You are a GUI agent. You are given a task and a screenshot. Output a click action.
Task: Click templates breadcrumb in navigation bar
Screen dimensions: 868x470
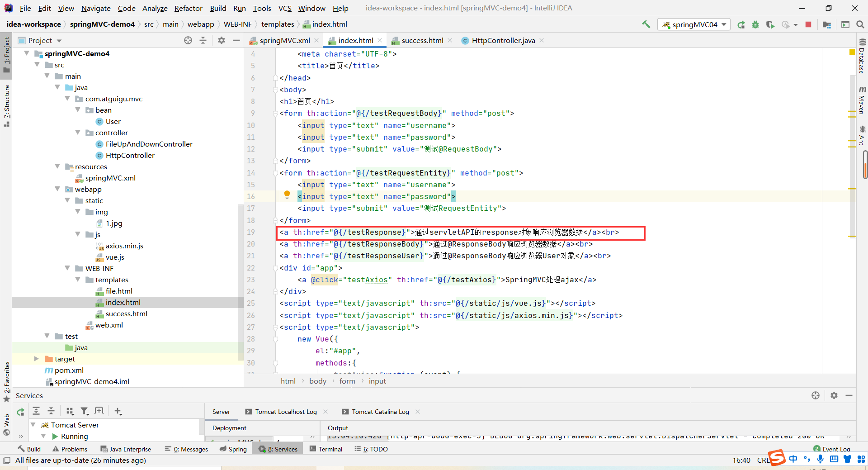pos(278,24)
